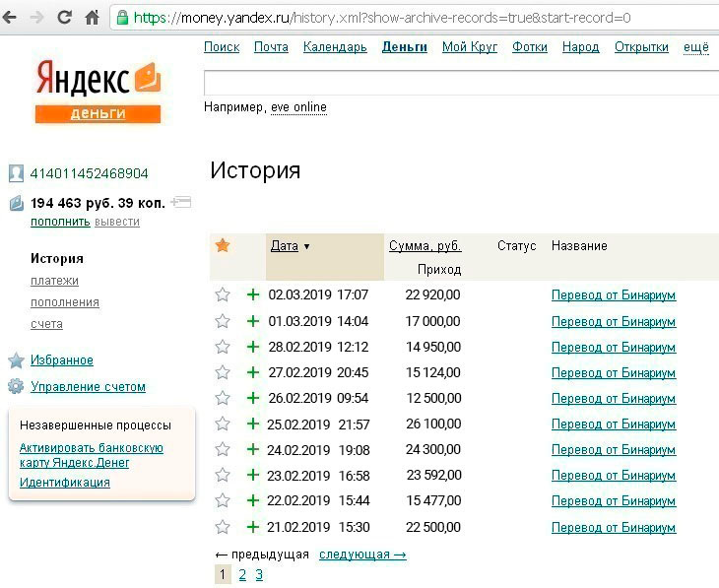Click the green plus on the 27.02.2019 row
This screenshot has height=588, width=719.
click(253, 372)
